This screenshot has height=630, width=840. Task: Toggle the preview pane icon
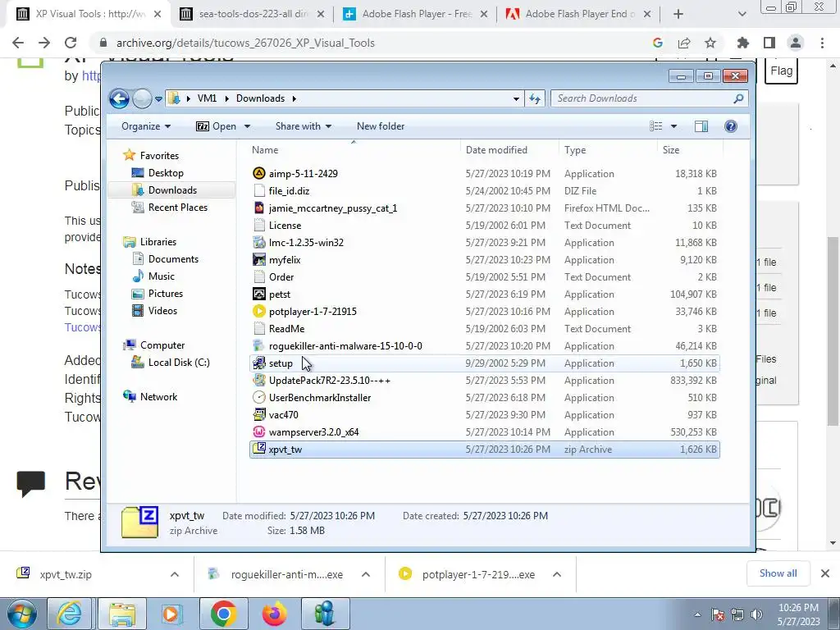click(x=701, y=126)
